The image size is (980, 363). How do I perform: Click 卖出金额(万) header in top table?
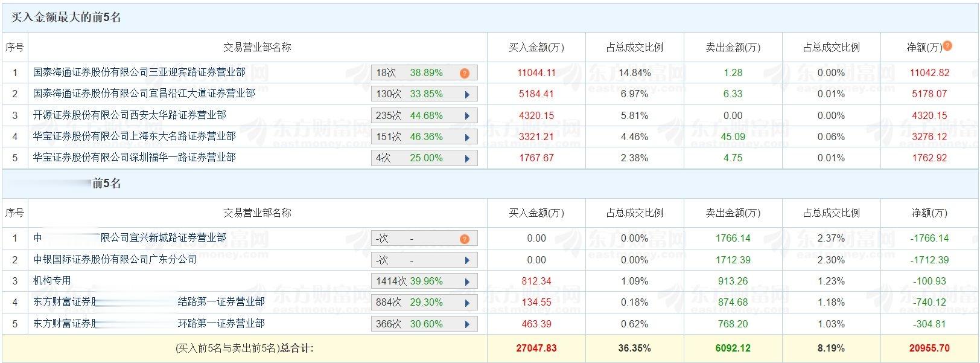pos(733,47)
